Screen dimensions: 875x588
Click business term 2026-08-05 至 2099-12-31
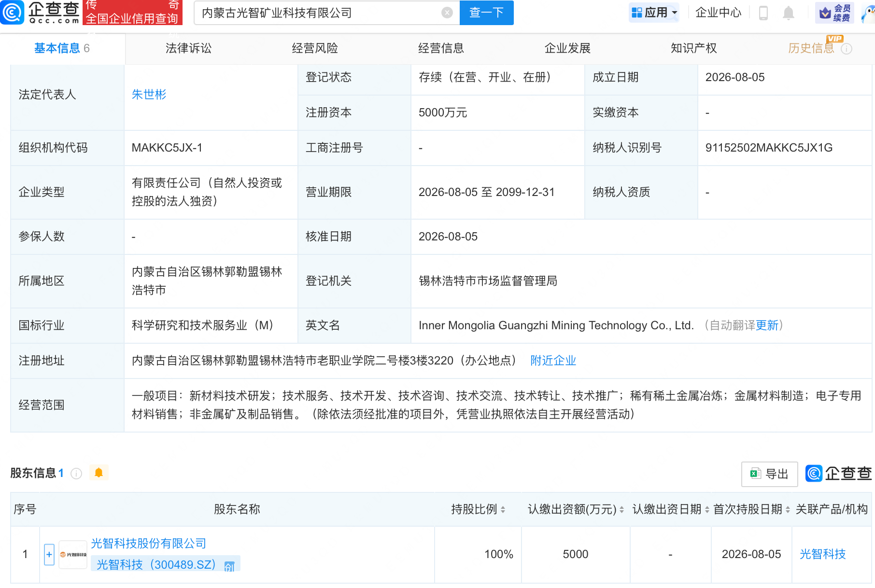486,192
